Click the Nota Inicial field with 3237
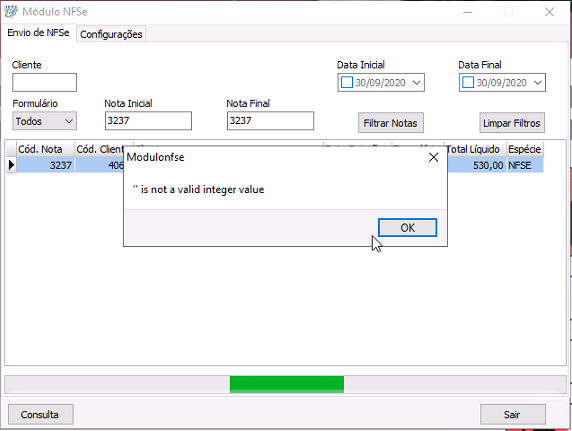This screenshot has width=572, height=431. coord(148,121)
